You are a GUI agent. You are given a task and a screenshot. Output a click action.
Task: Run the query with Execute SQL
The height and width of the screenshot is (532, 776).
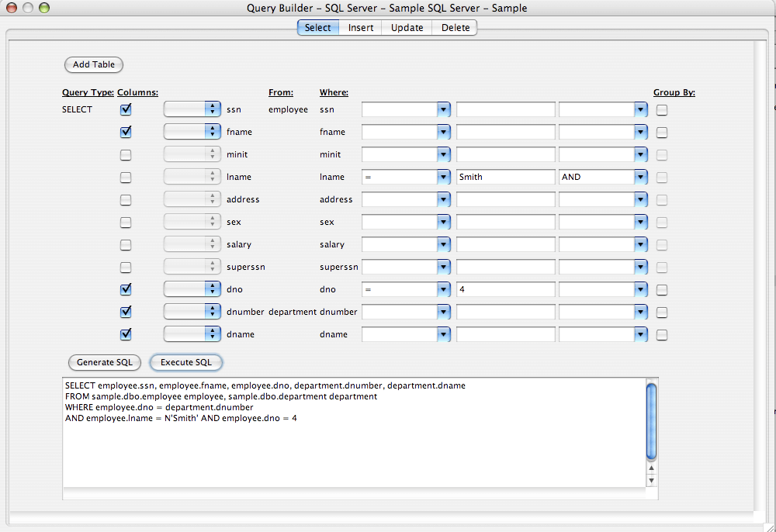(186, 362)
